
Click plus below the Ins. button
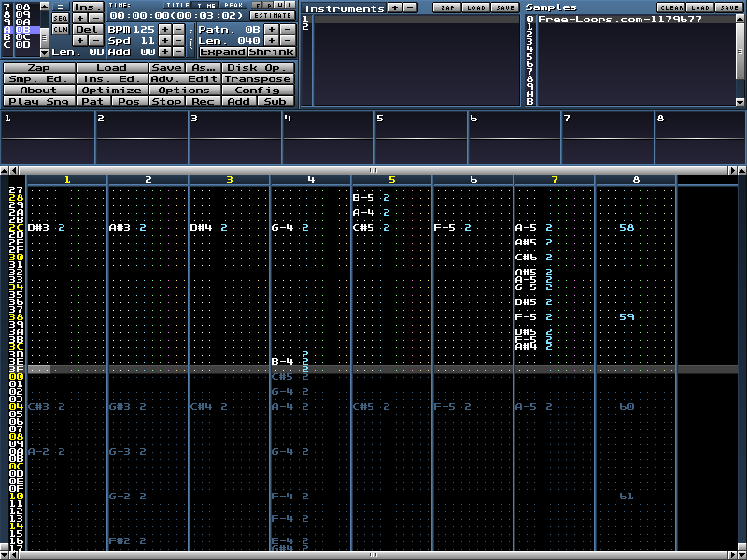point(80,18)
